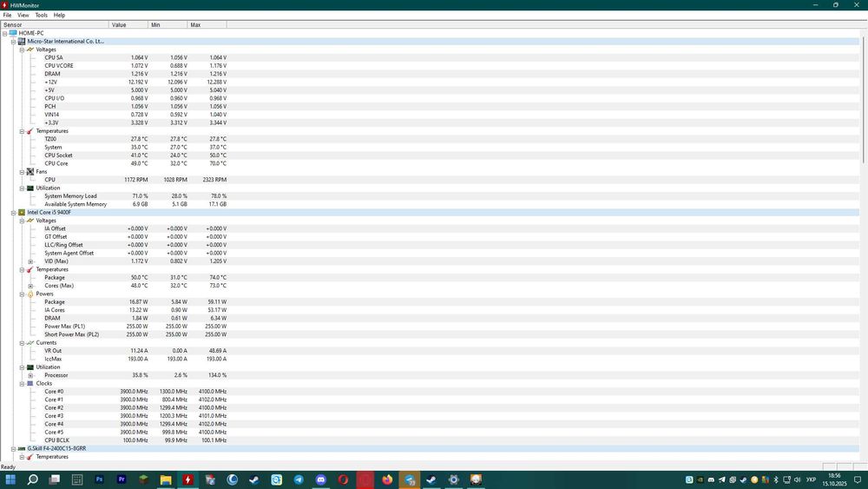Screen dimensions: 868x489
Task: Open the Help menu
Action: click(x=59, y=15)
